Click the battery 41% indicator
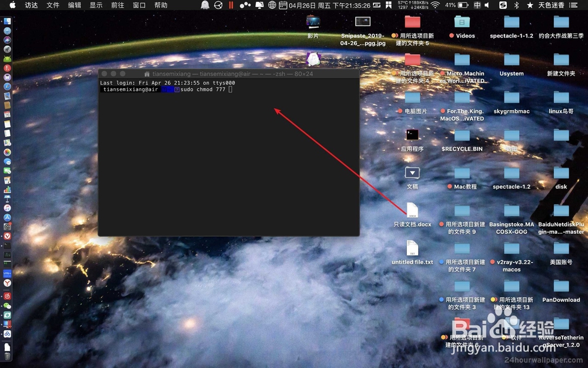The width and height of the screenshot is (588, 368). coord(456,5)
